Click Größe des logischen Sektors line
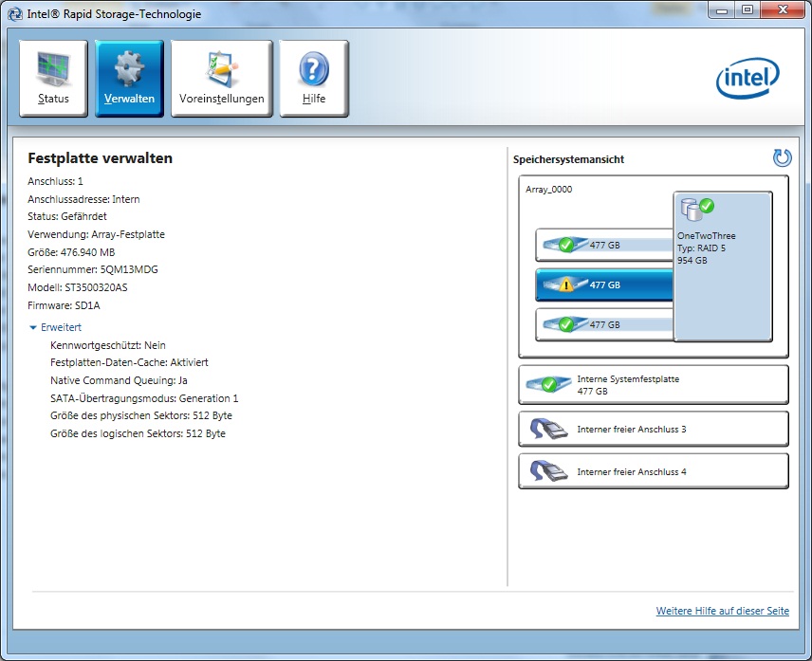Viewport: 812px width, 661px height. pyautogui.click(x=138, y=433)
